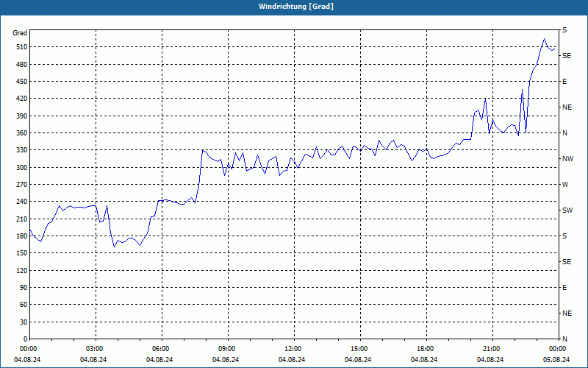Click the 300 left-axis label
Screen dimensions: 588x368
click(22, 168)
